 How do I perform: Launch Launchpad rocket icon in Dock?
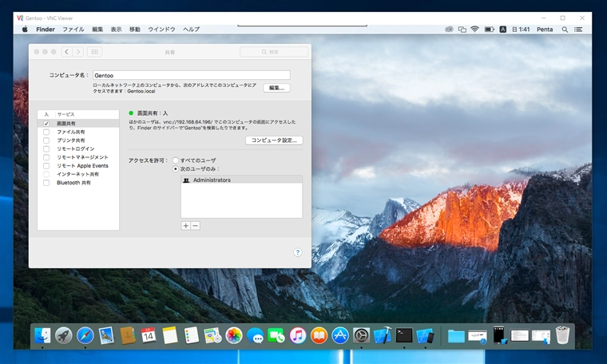click(x=63, y=335)
